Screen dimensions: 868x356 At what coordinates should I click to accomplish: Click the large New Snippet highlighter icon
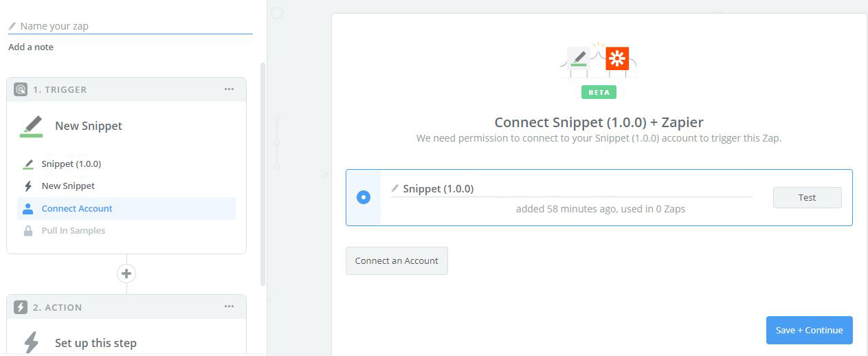point(31,126)
